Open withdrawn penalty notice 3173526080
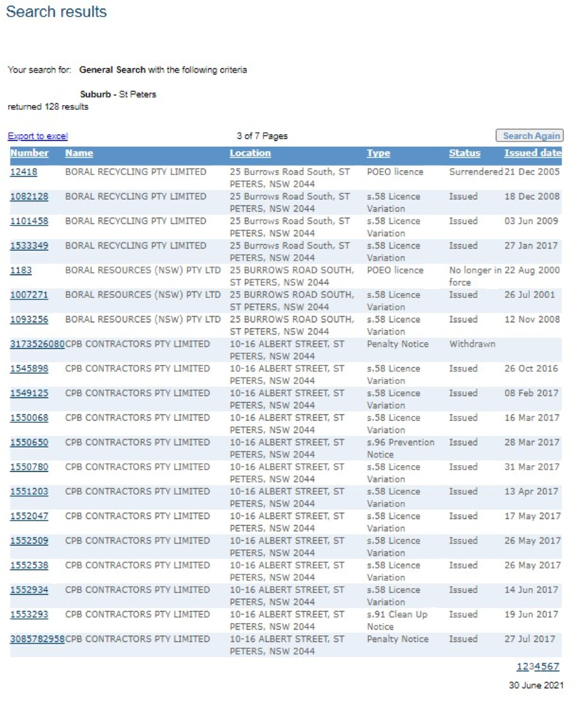 click(37, 344)
